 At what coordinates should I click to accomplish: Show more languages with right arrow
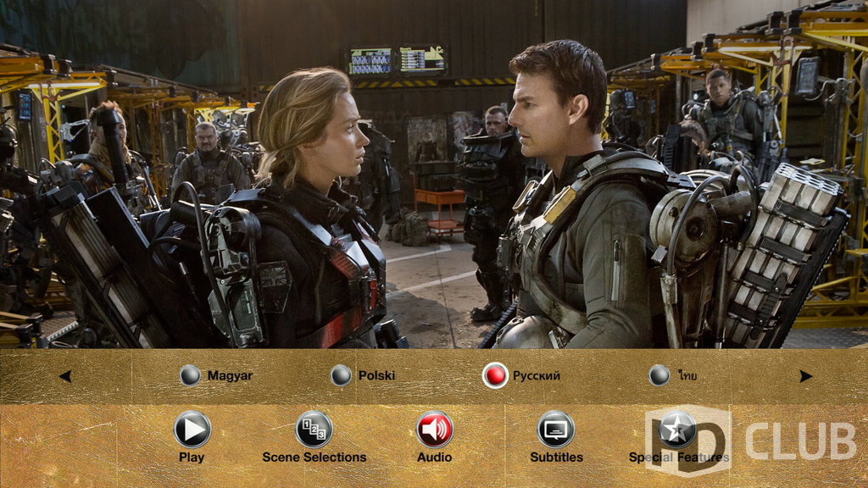[805, 376]
